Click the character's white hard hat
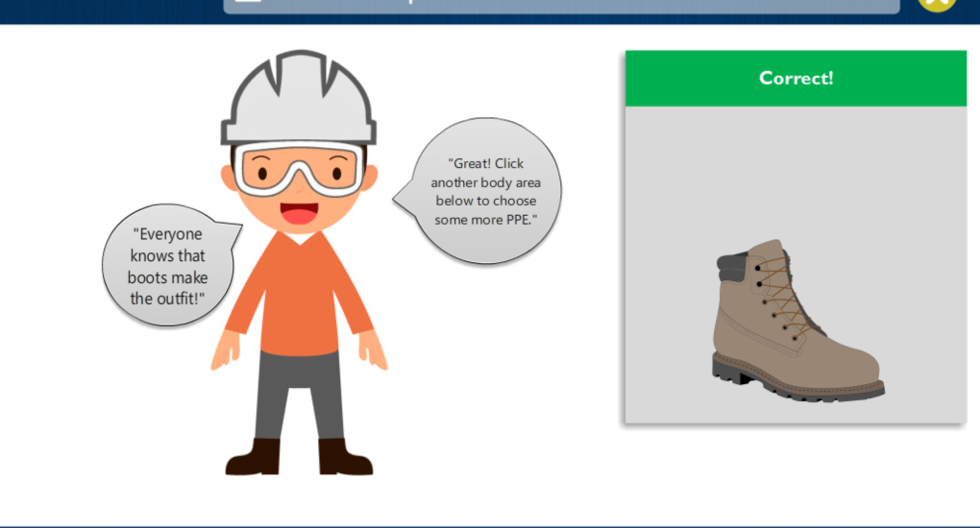The height and width of the screenshot is (528, 980). click(299, 100)
